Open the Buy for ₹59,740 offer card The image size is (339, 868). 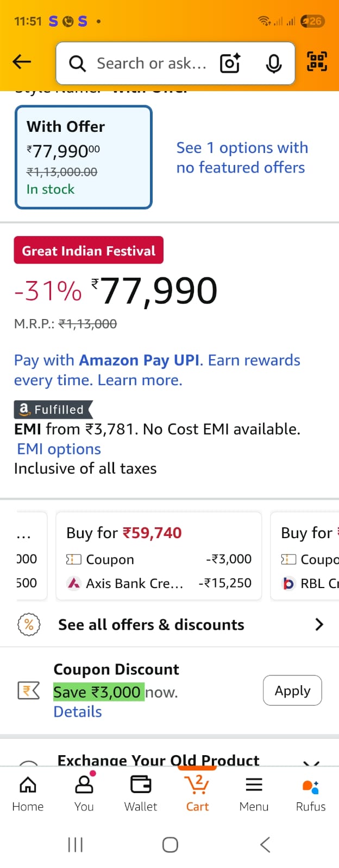159,556
